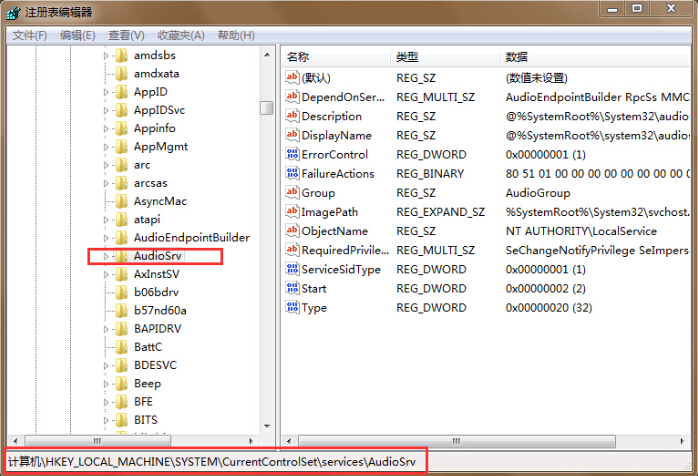Click the tree pane vertical scrollbar
The height and width of the screenshot is (476, 698).
tap(266, 250)
